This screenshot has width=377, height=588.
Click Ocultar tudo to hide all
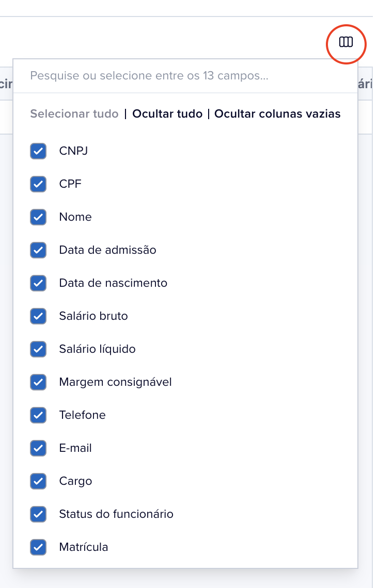coord(167,114)
